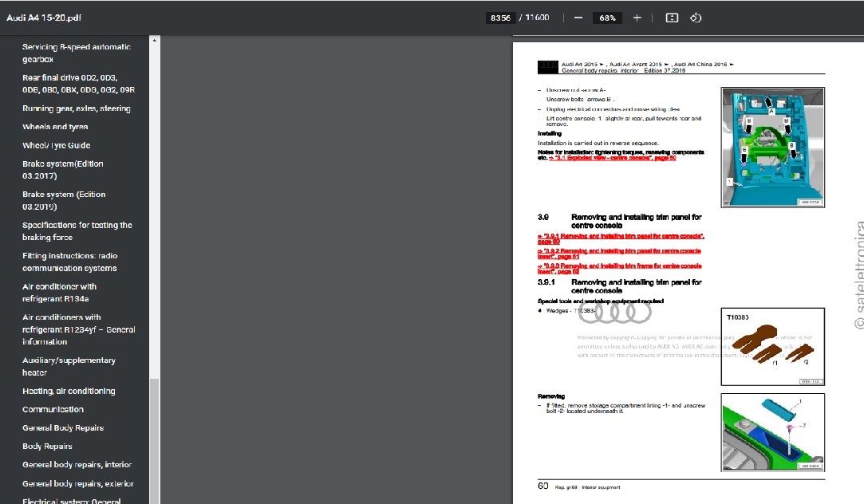Follow link '3.9.3' trim frame for centre console
This screenshot has width=864, height=504.
620,268
